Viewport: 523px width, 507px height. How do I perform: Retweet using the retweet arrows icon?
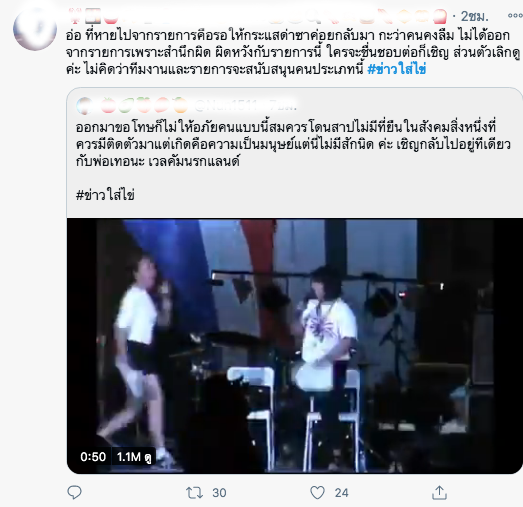[194, 493]
